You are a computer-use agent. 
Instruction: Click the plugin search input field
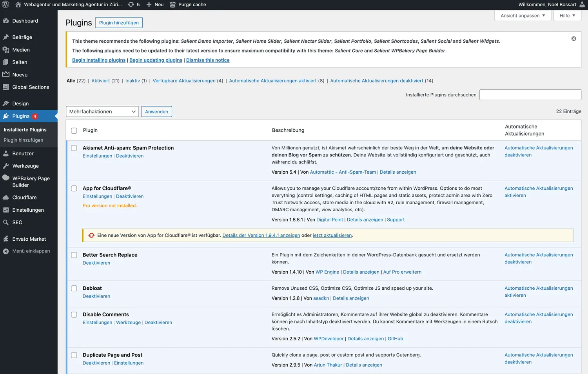(x=530, y=94)
